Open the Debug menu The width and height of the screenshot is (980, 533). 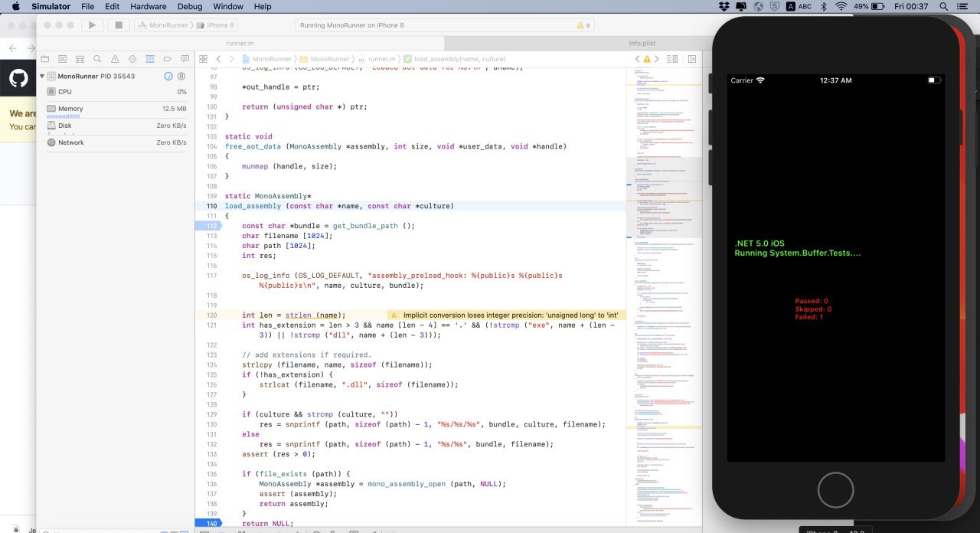[x=190, y=6]
